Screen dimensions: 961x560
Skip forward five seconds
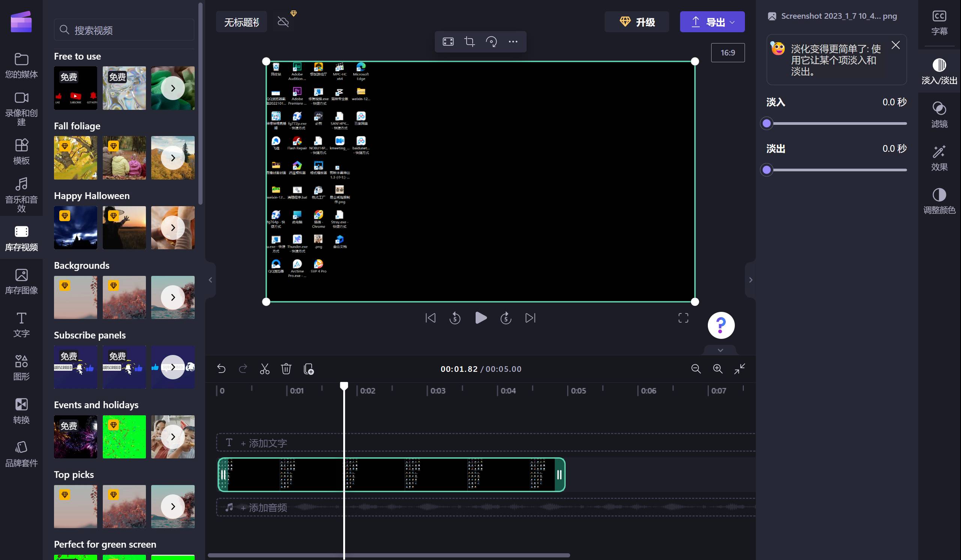[506, 318]
